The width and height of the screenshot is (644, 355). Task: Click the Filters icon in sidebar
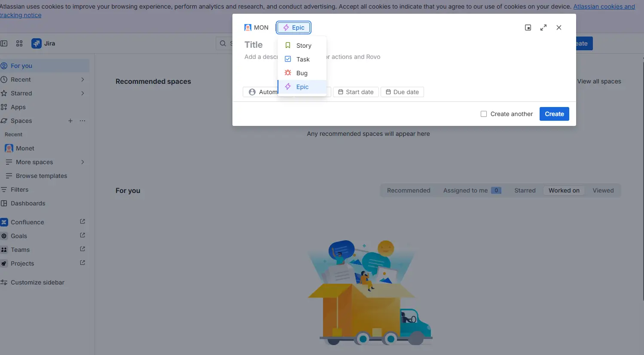(x=4, y=190)
